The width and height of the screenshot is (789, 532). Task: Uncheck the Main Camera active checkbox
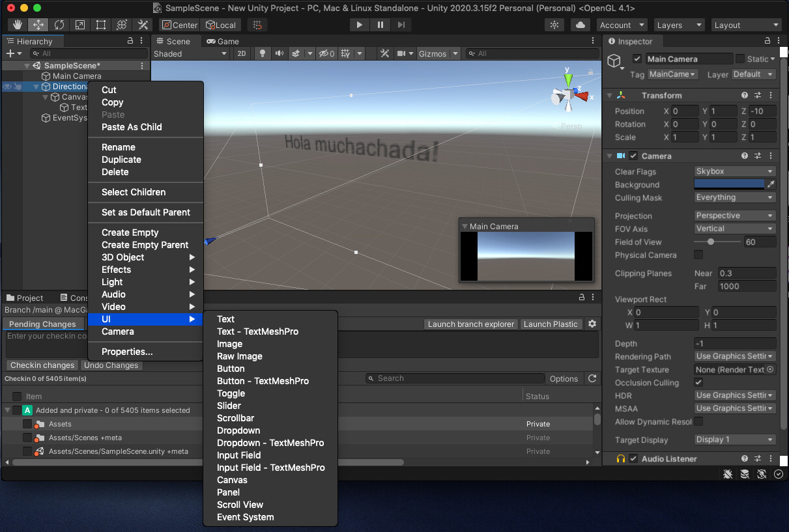tap(637, 59)
